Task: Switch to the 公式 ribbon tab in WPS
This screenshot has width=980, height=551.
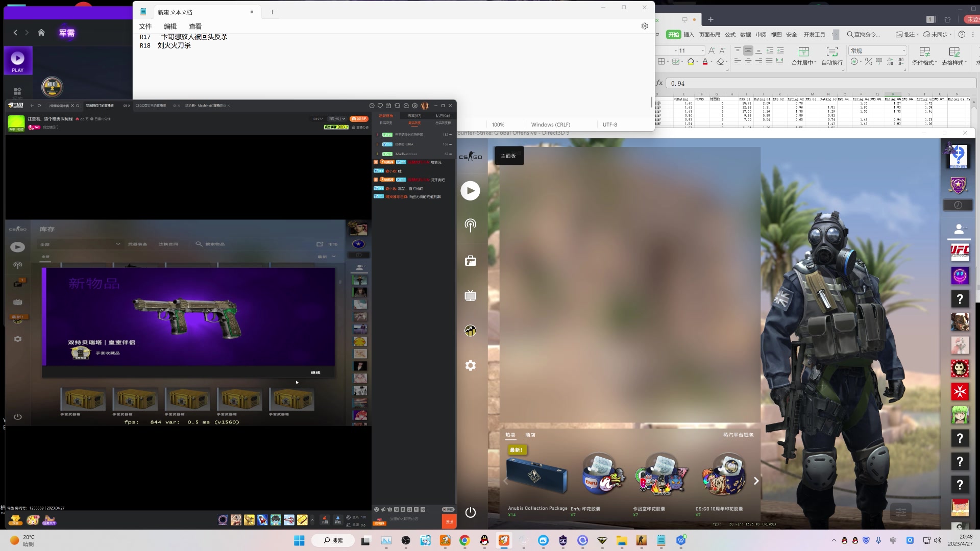Action: pos(730,34)
